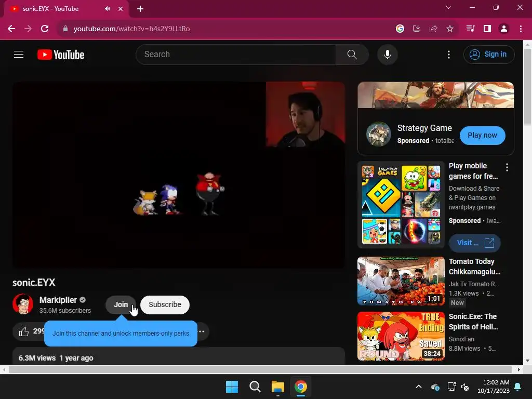Click the sonic.EYX video title

pos(34,282)
